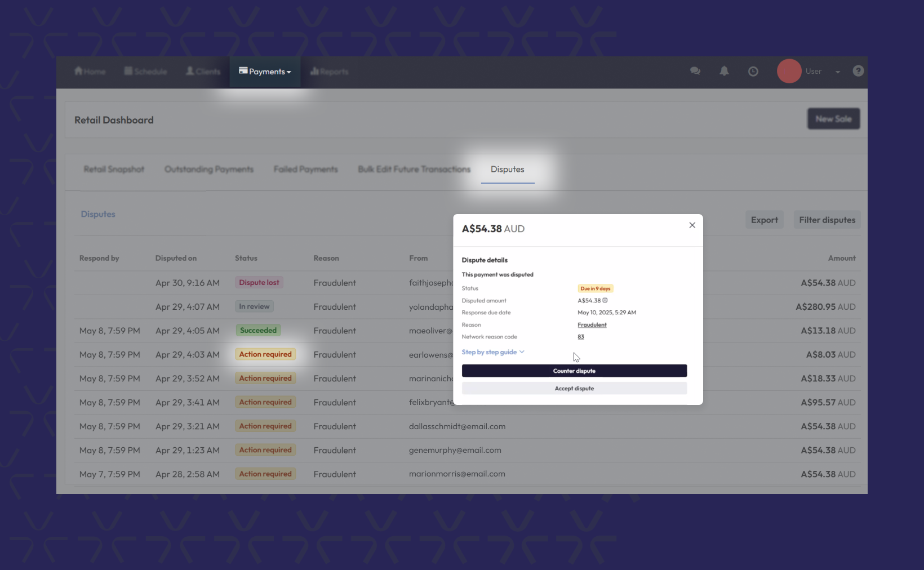Close the dispute details dialog

pos(692,225)
